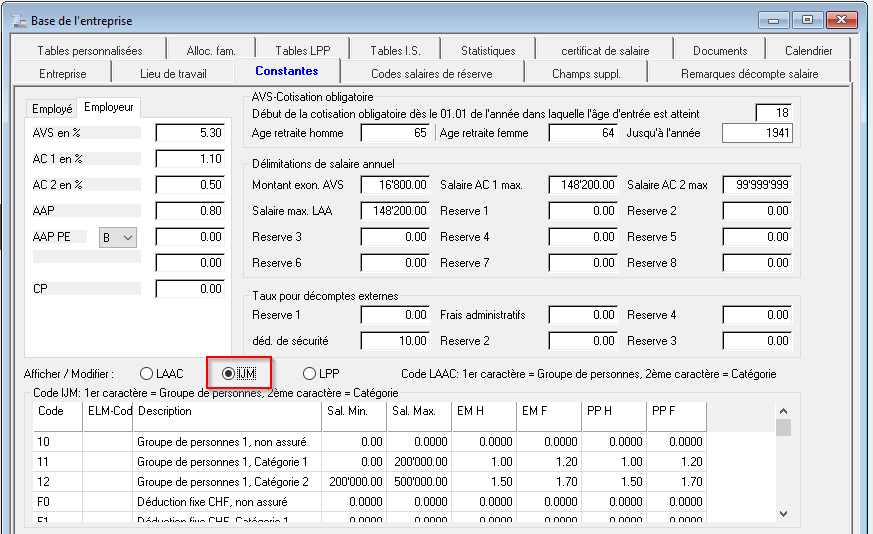Click the code cell '12'
Image resolution: width=873 pixels, height=534 pixels.
(x=58, y=482)
